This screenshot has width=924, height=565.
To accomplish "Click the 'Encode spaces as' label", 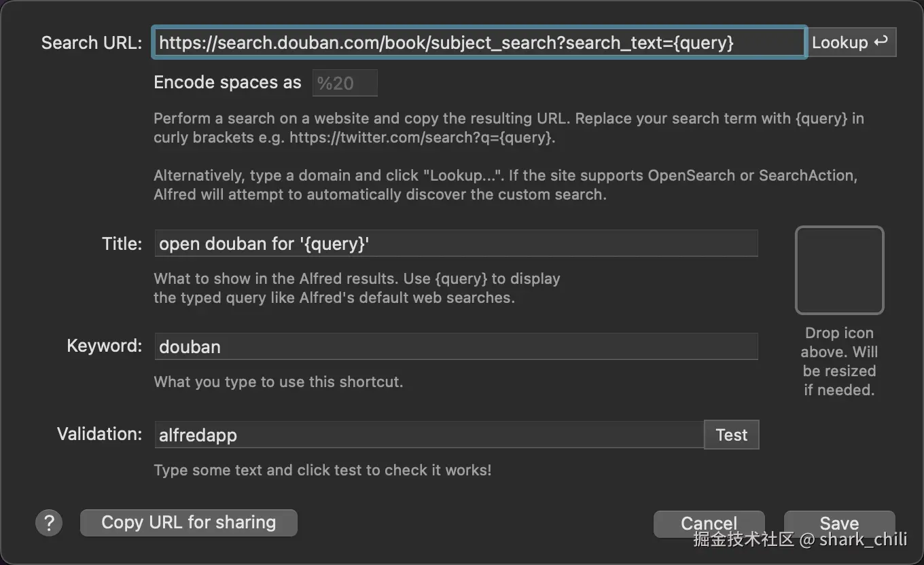I will [x=228, y=83].
